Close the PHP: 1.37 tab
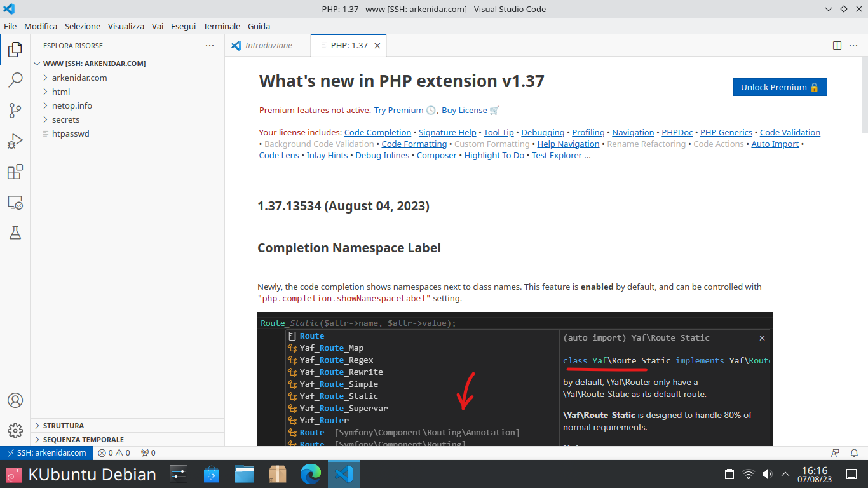 click(x=377, y=46)
